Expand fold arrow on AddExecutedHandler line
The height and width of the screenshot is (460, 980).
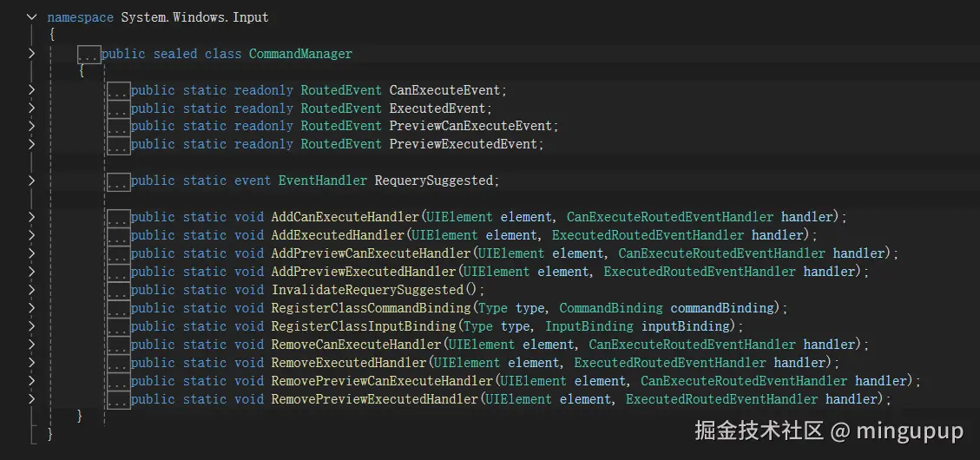coord(31,235)
